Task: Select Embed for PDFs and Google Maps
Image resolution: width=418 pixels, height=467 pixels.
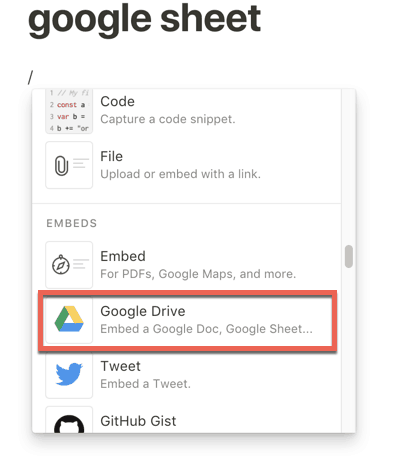Action: 187,265
